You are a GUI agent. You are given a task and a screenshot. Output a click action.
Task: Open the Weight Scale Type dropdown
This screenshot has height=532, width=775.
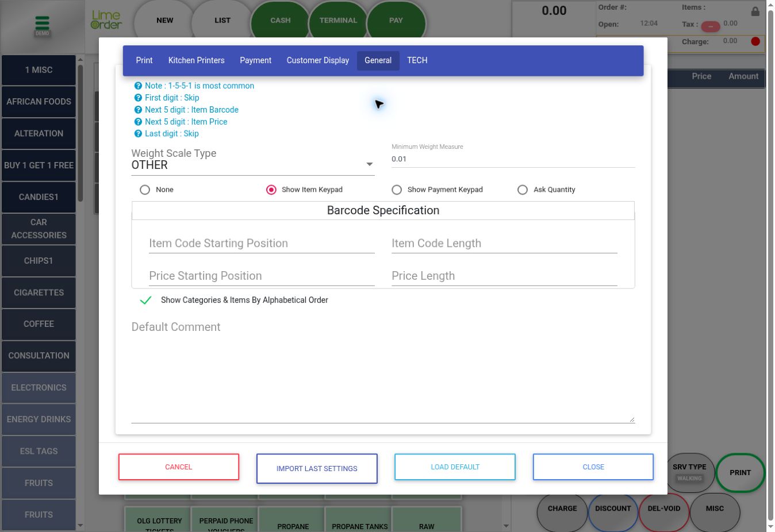coord(253,165)
